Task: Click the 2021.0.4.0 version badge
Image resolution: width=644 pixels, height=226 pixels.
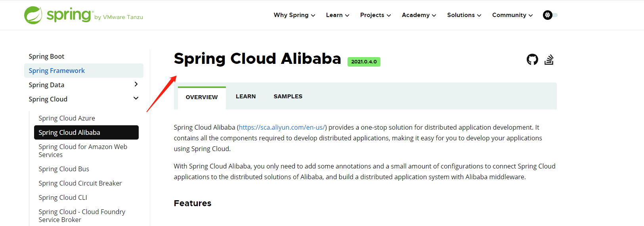Action: [364, 62]
